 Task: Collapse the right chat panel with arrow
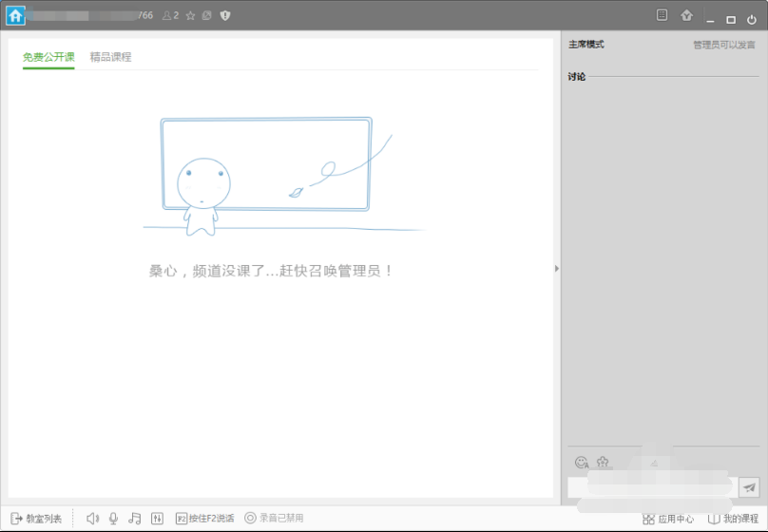click(557, 269)
